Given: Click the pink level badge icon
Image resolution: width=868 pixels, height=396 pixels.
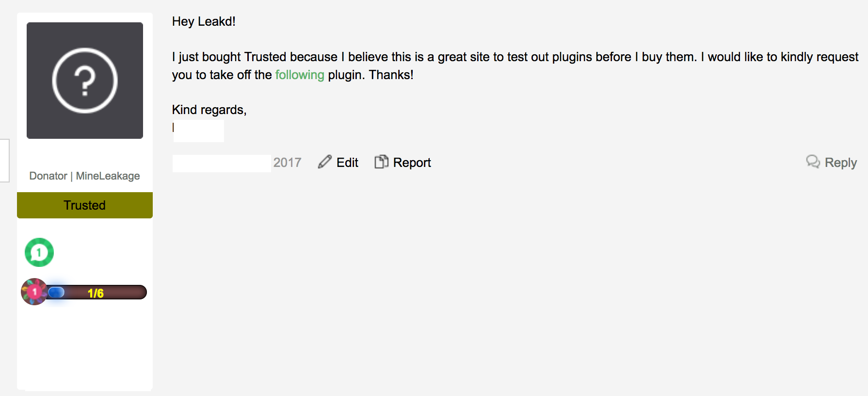Looking at the screenshot, I should [34, 292].
